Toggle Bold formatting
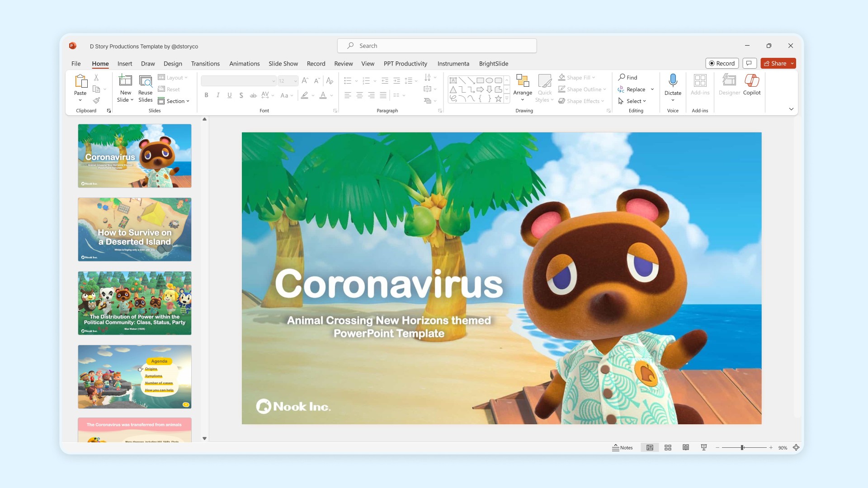868x488 pixels. (206, 95)
